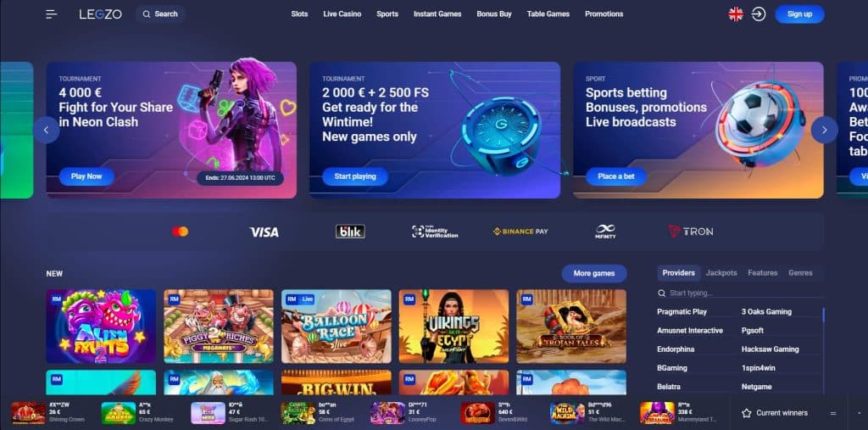
Task: Show previous carousel banner arrow
Action: (x=47, y=130)
